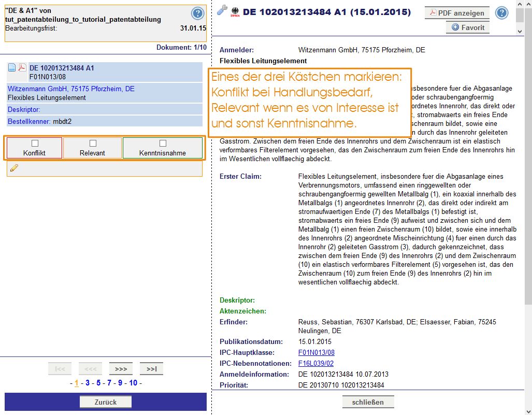Open help icon next to PDF anzeigen
The height and width of the screenshot is (415, 532).
pos(501,13)
